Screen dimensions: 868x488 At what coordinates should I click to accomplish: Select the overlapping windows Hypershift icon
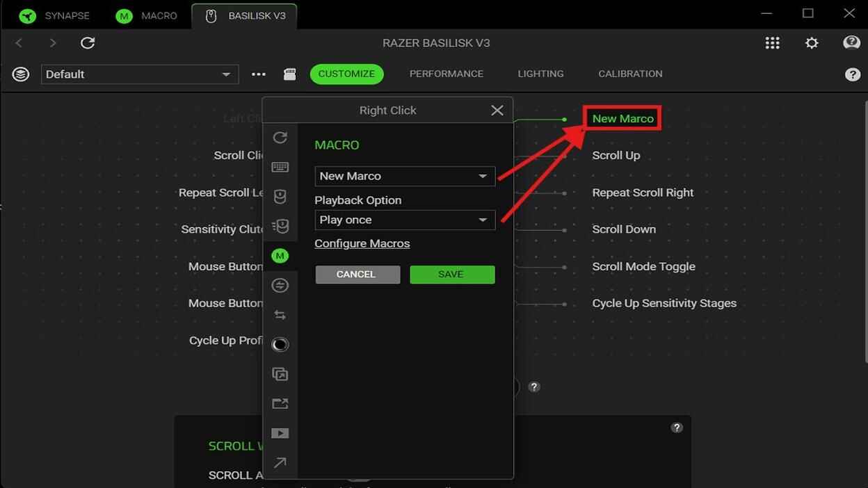[280, 374]
